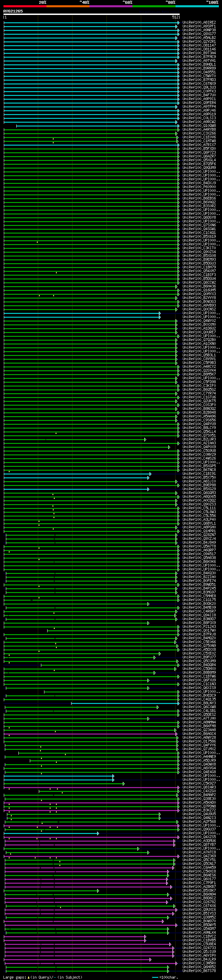Click hit label UniRef100_B5XG29

[x=199, y=489]
